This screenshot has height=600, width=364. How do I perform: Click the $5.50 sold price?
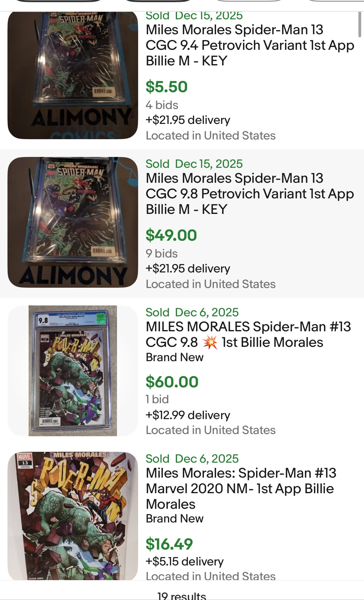166,87
